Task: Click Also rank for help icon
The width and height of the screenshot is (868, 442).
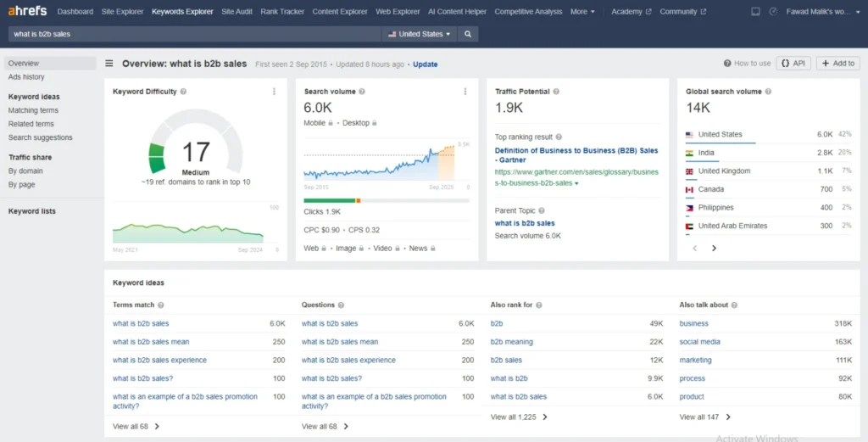Action: pos(538,305)
